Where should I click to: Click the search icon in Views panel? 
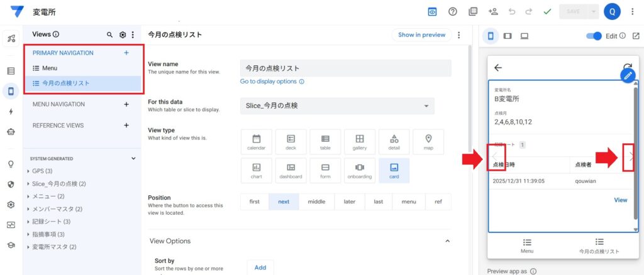(109, 35)
